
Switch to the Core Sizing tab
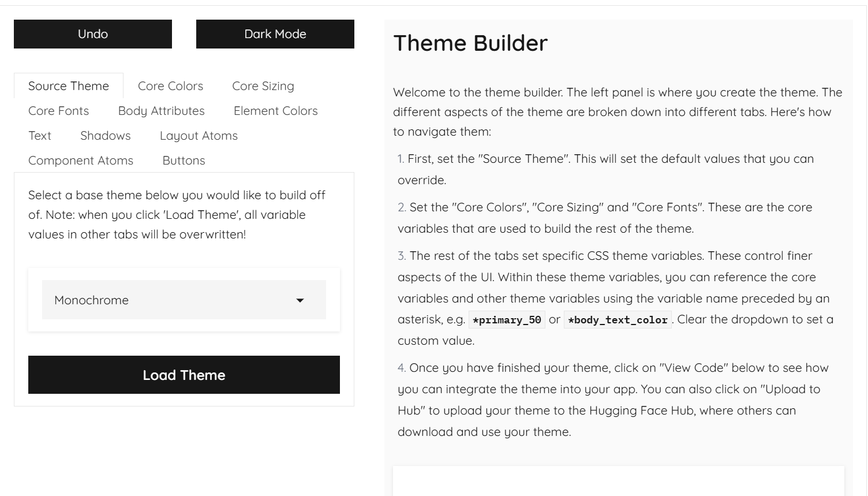(263, 86)
